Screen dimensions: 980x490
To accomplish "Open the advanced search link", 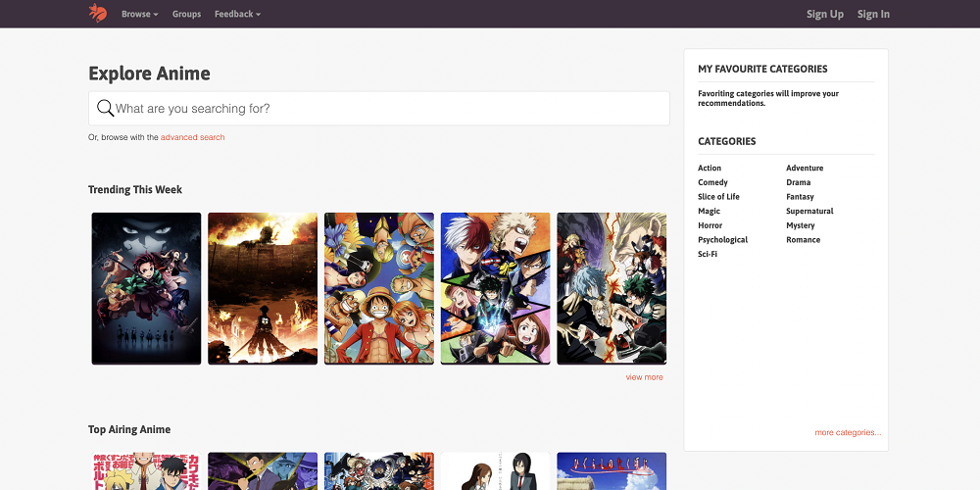I will tap(193, 137).
